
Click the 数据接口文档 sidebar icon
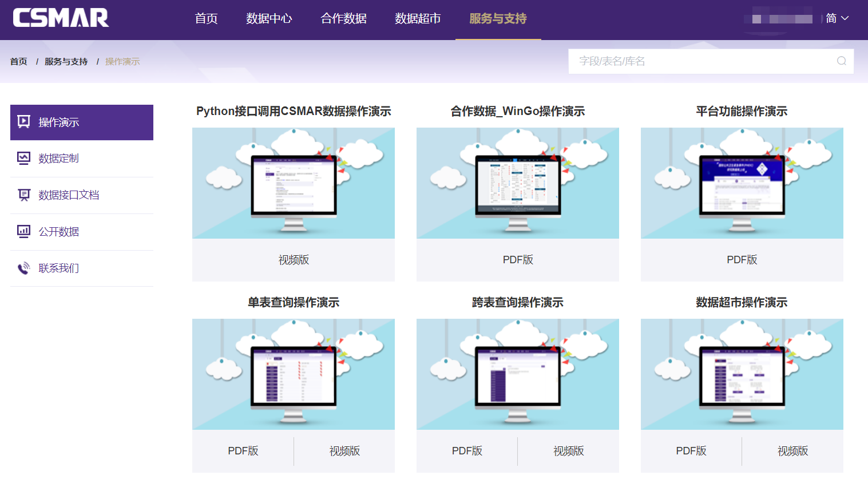click(23, 195)
